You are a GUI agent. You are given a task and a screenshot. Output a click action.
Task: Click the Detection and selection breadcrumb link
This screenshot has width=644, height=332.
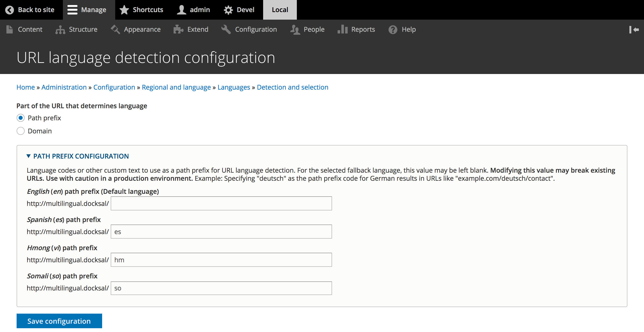[292, 87]
